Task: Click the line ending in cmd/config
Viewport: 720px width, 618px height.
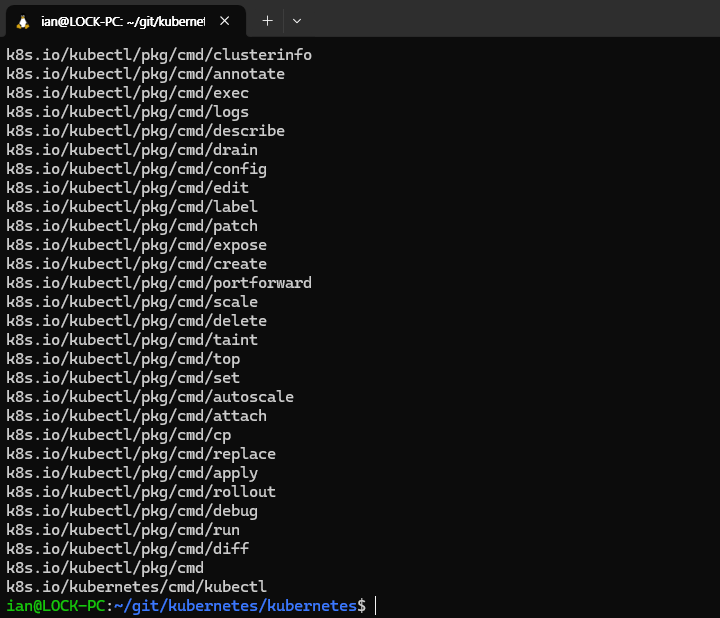Action: tap(136, 169)
